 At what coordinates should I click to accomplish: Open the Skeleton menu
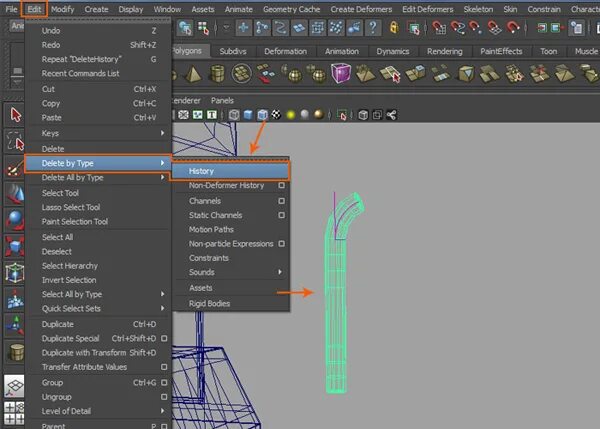478,9
